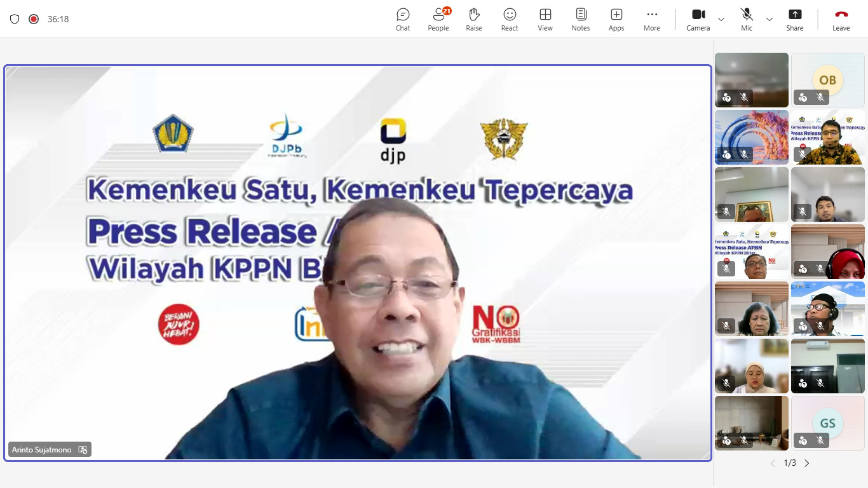Select the OB avatar participant tile
The width and height of the screenshot is (868, 488).
(828, 80)
